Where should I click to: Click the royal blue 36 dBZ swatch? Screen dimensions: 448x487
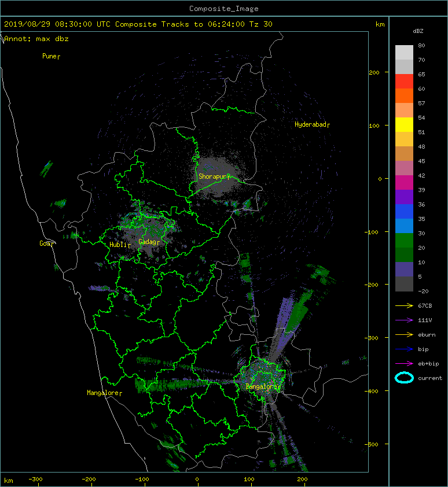pos(404,211)
